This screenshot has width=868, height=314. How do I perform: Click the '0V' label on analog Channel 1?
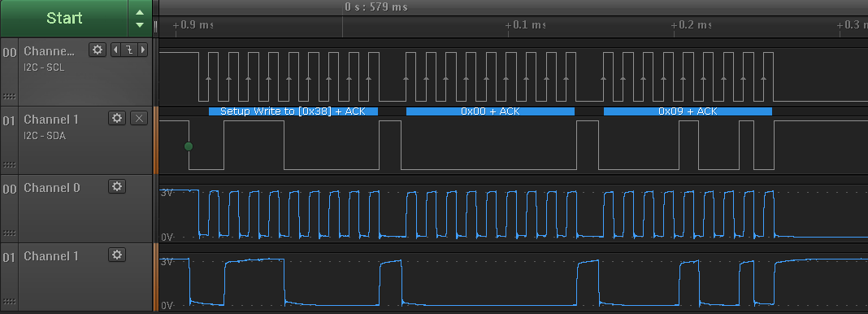(167, 305)
